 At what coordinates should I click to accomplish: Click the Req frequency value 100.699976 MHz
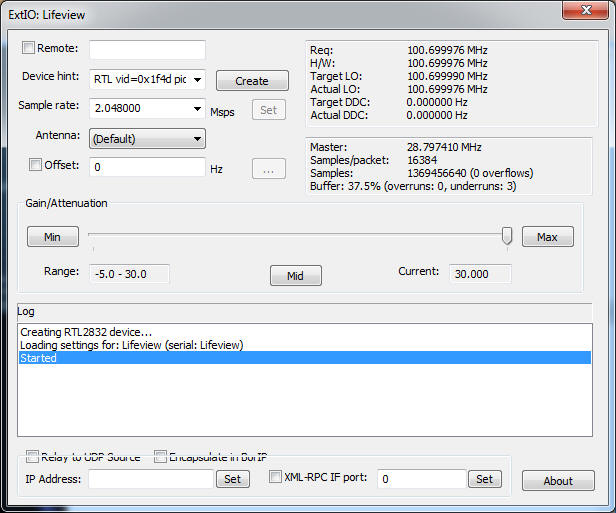tap(447, 50)
